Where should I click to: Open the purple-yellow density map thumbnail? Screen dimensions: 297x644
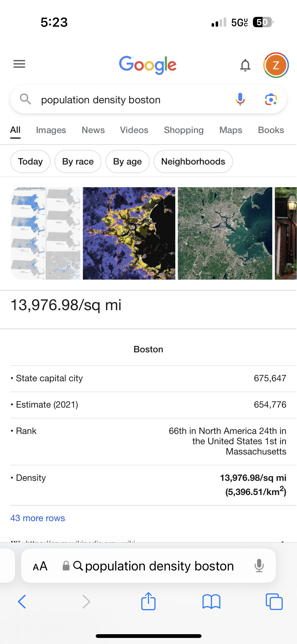coord(129,233)
